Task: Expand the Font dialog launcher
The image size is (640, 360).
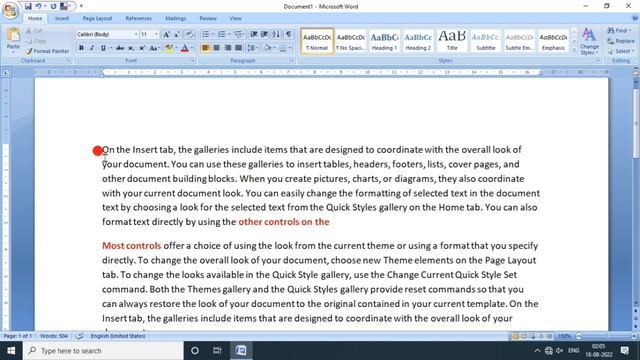Action: click(x=193, y=60)
